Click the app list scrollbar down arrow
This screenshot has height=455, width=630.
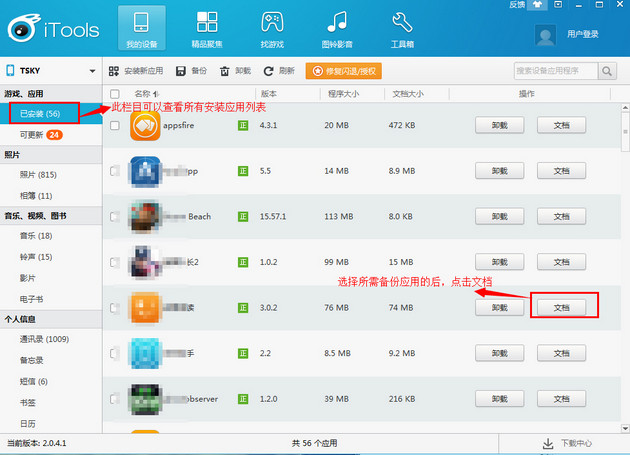[625, 428]
